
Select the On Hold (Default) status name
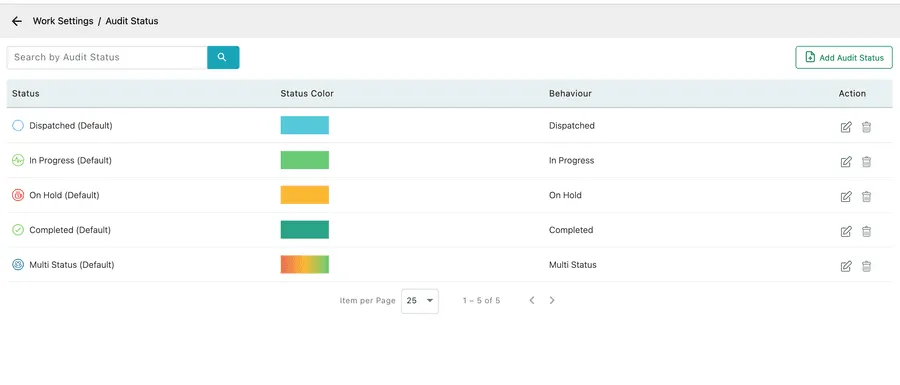click(x=64, y=195)
